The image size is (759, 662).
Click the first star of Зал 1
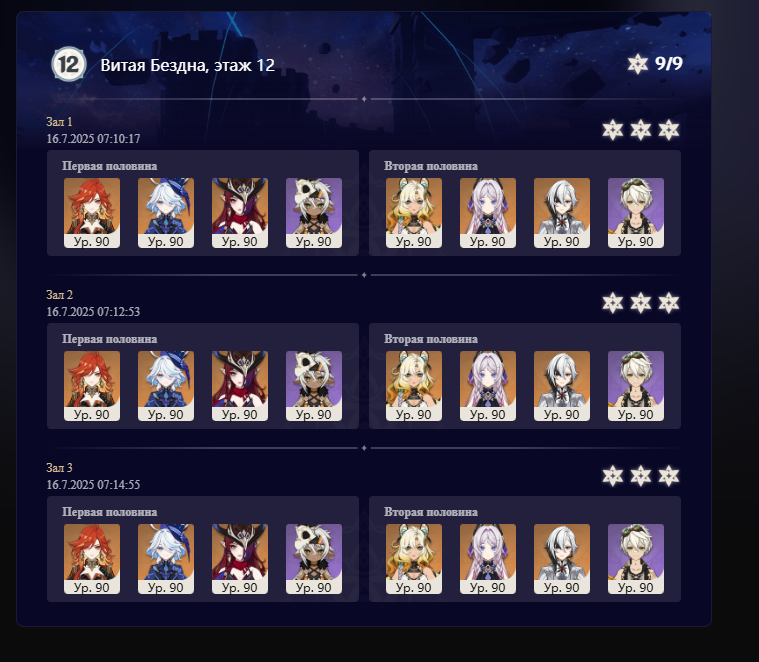[612, 130]
